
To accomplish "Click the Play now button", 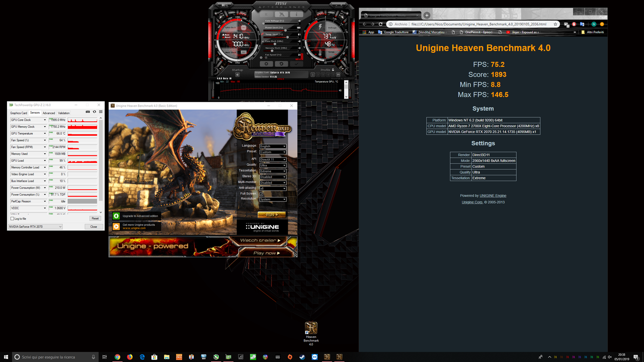I will tap(266, 253).
